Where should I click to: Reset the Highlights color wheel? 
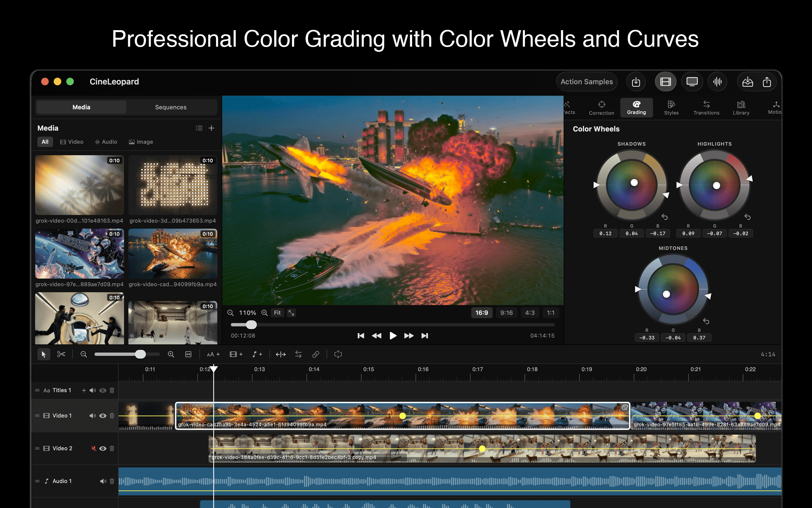(747, 217)
